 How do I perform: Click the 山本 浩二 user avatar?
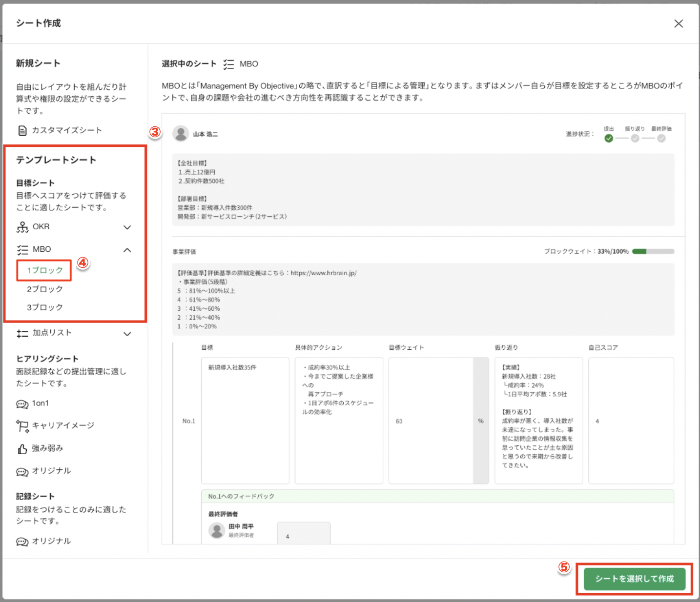point(181,134)
